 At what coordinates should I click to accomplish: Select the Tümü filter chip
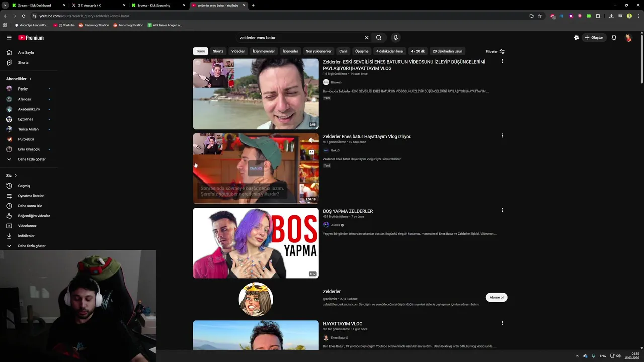point(201,51)
